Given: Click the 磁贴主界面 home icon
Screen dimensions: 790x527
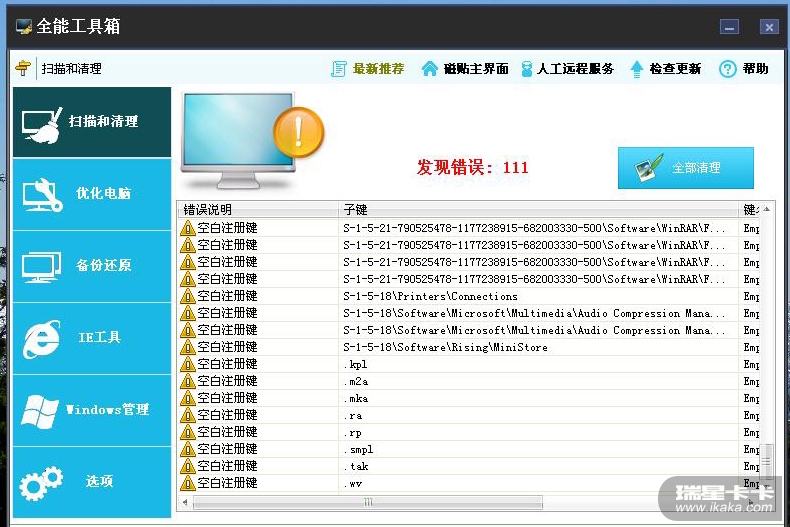Looking at the screenshot, I should pos(429,69).
